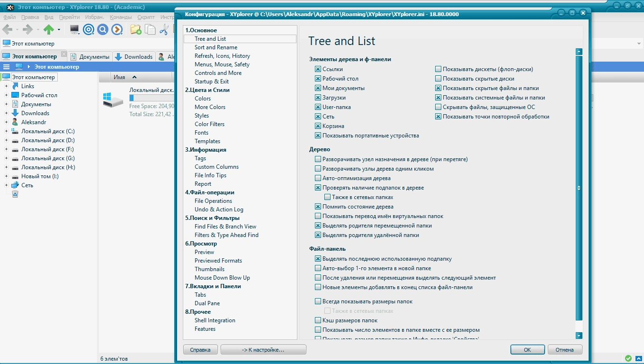Select the Локальный диск drive thumbnail in file list

click(113, 99)
